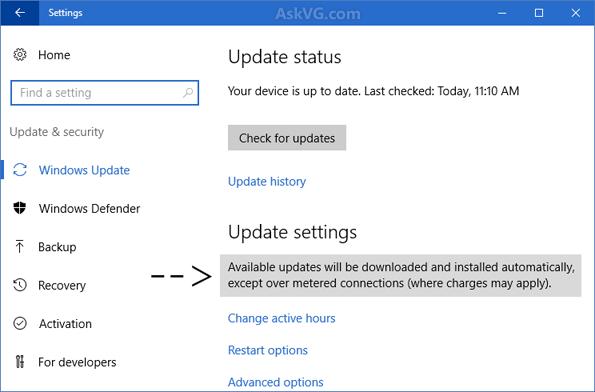Image resolution: width=595 pixels, height=392 pixels.
Task: Select Windows Update in sidebar
Action: tap(84, 170)
